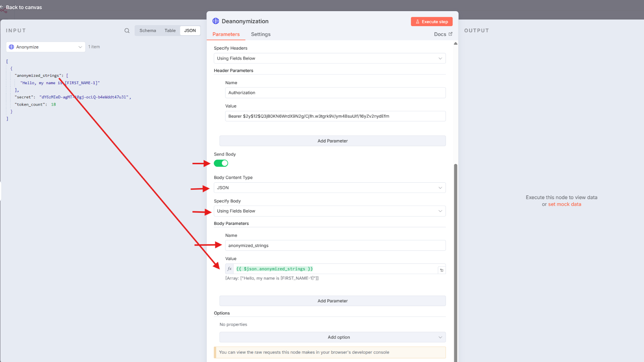
Task: Click the Authorization header Name field
Action: (335, 93)
